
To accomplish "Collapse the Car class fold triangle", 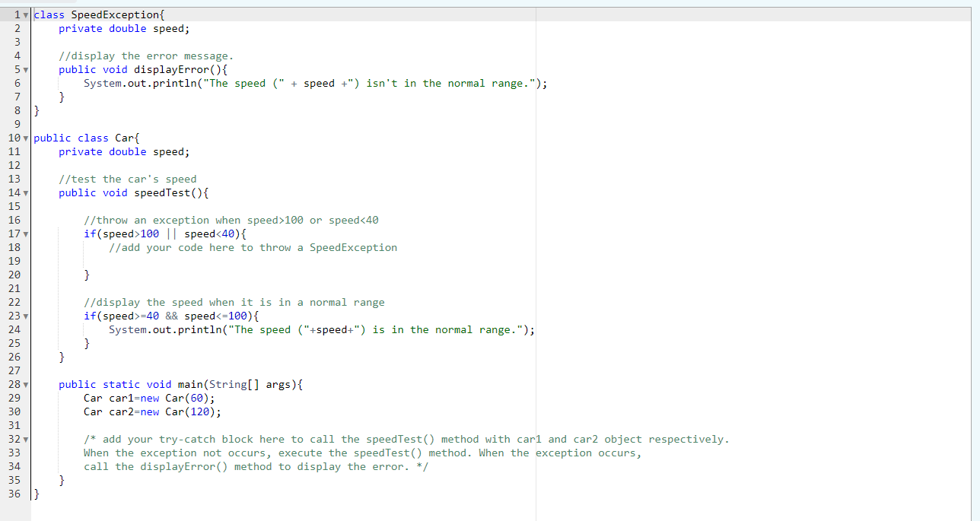I will (27, 138).
